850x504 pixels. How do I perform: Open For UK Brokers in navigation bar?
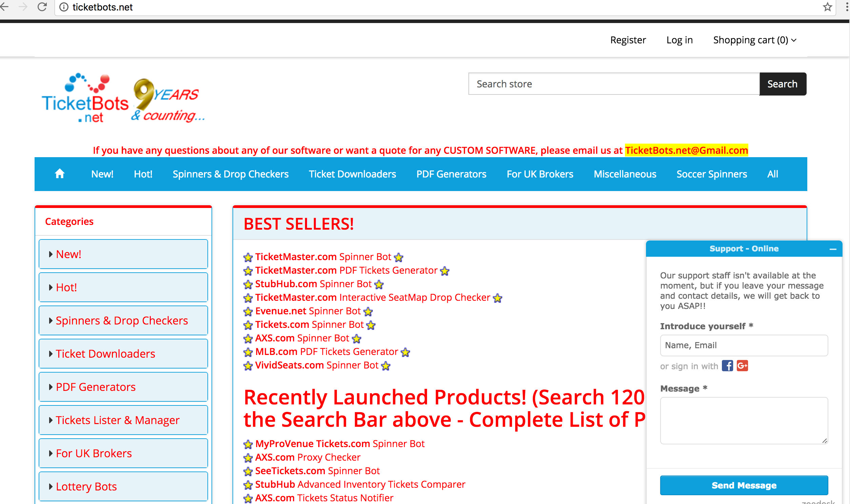pyautogui.click(x=540, y=174)
